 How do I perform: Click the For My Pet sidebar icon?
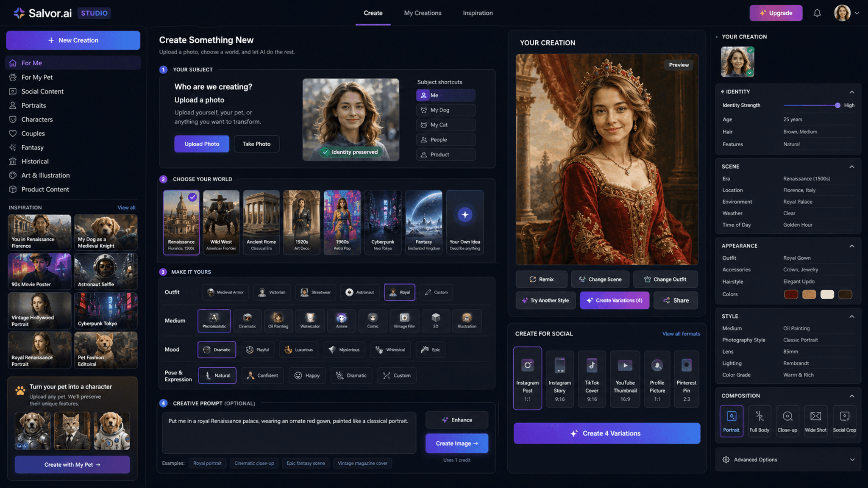tap(13, 77)
